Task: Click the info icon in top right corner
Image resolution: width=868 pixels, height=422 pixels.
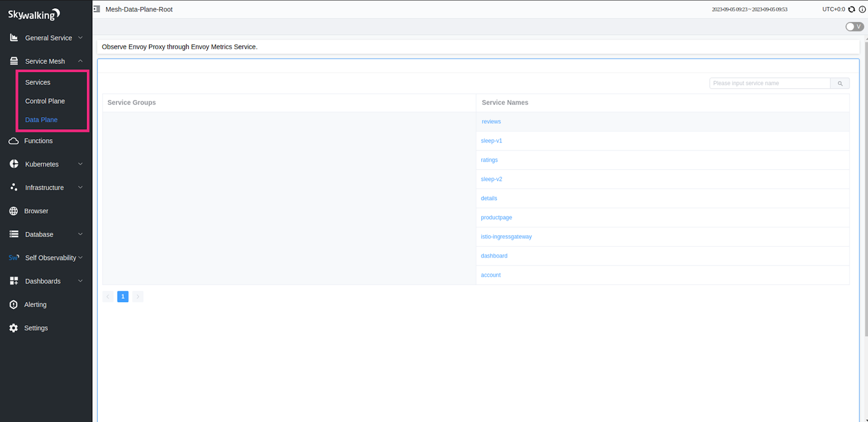Action: click(862, 9)
